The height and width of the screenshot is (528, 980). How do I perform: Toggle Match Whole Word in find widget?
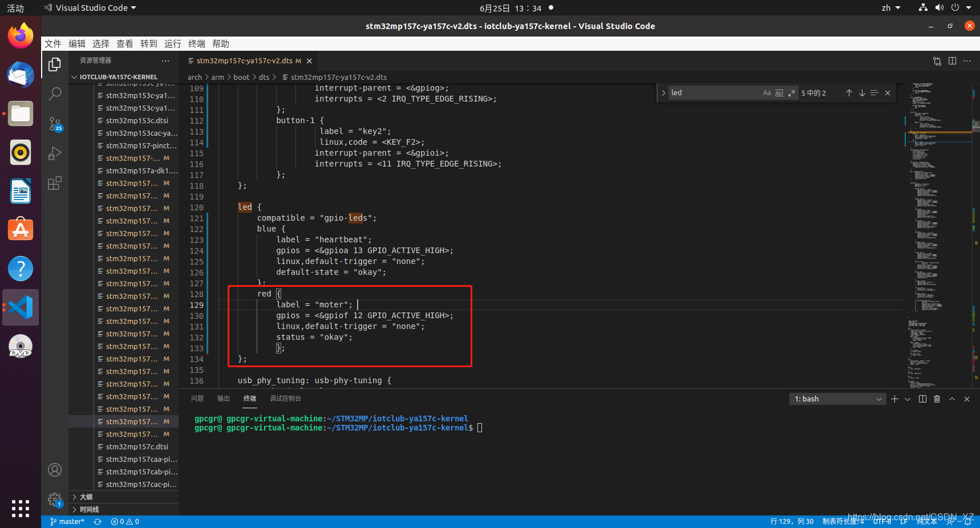pos(779,93)
